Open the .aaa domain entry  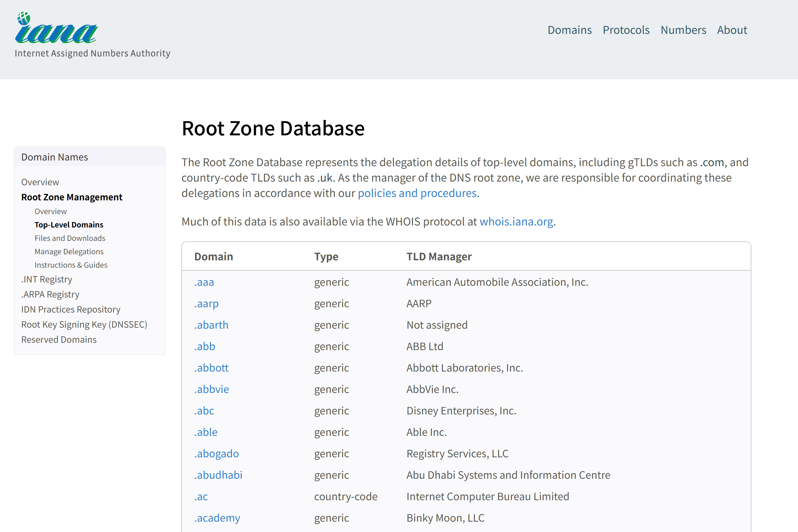(204, 282)
